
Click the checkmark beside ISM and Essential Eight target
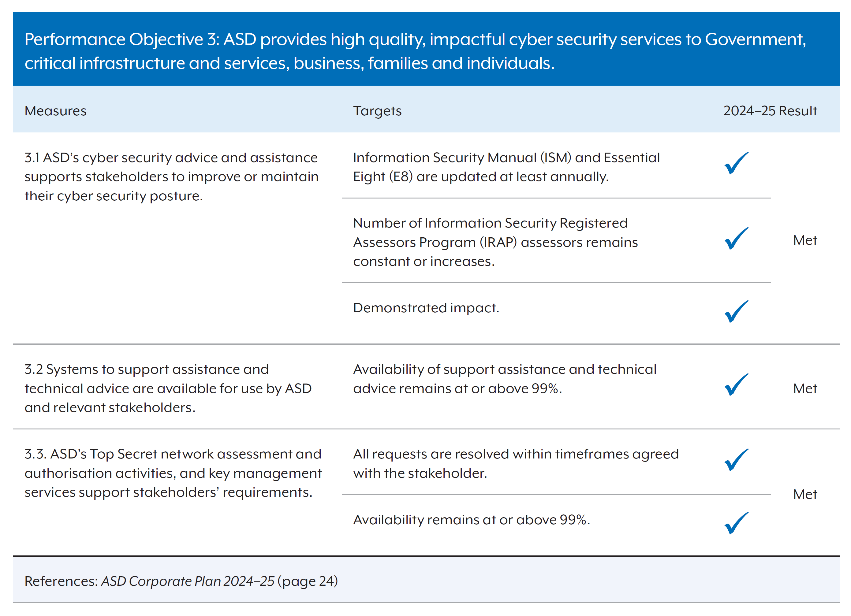[736, 163]
